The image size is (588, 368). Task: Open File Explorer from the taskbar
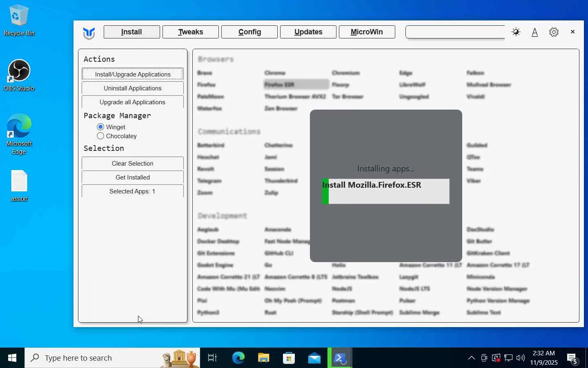pyautogui.click(x=263, y=358)
